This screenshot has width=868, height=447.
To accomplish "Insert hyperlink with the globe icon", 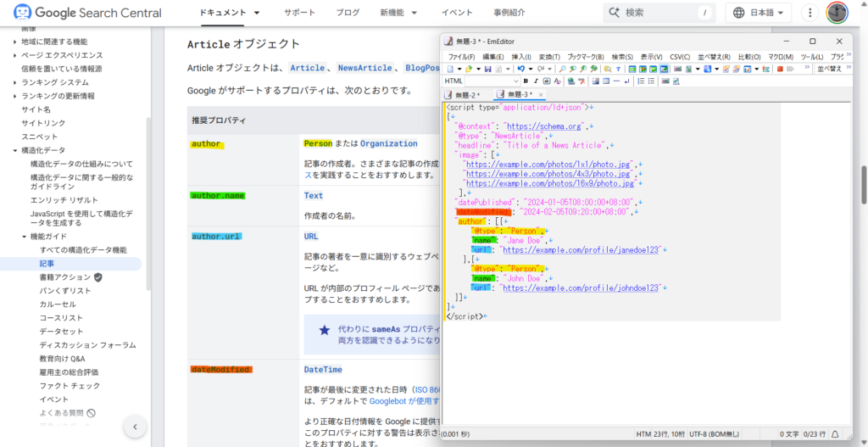I will [570, 81].
